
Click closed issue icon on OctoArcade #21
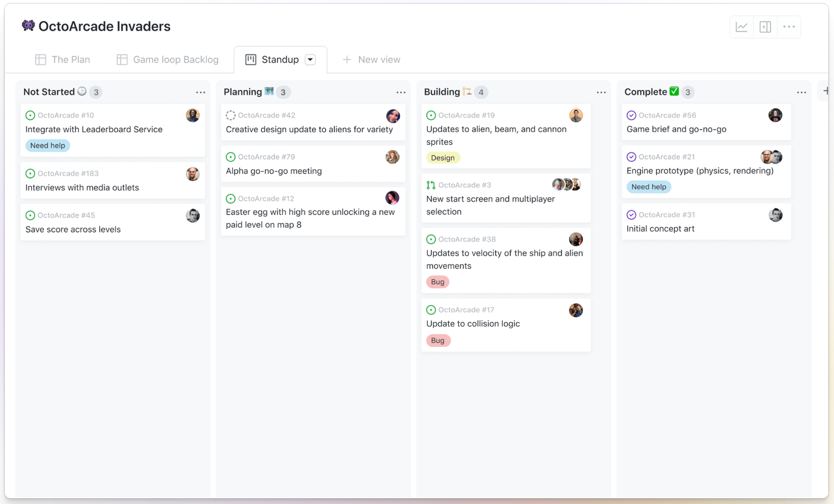(631, 157)
